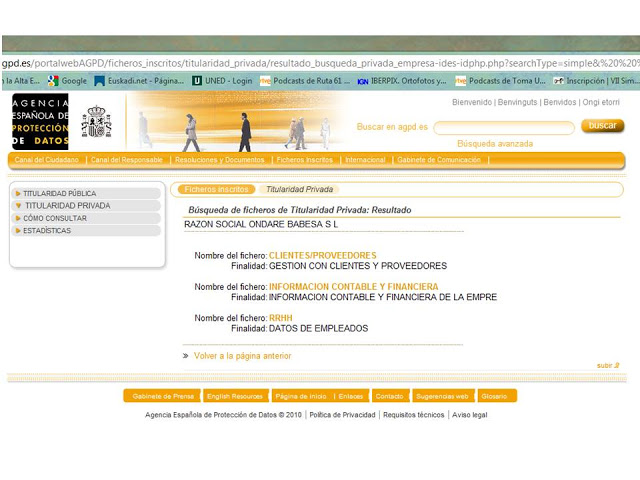Open the Podcasts de Ruta 61 bookmark
This screenshot has width=640, height=480.
tap(304, 80)
